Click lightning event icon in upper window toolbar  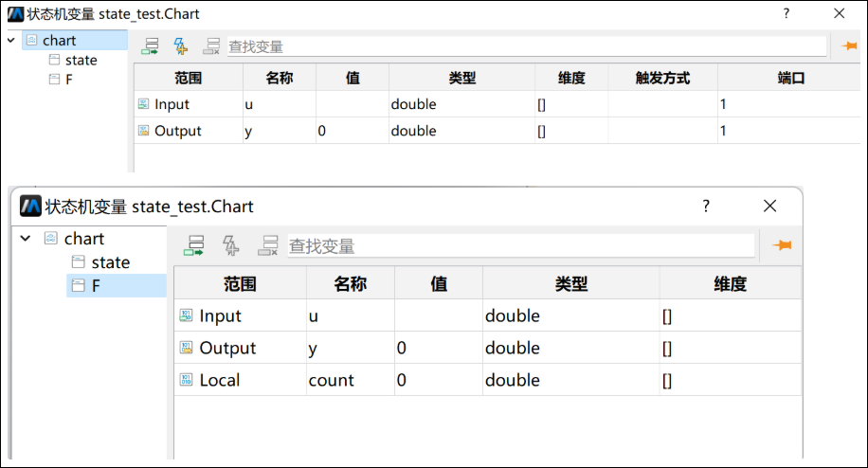point(180,45)
